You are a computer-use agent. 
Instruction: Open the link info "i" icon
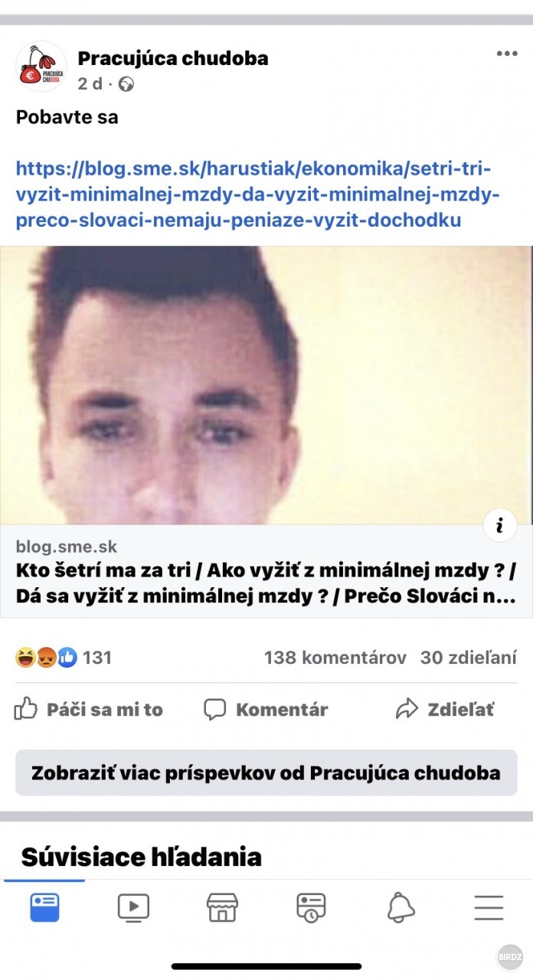coord(500,525)
